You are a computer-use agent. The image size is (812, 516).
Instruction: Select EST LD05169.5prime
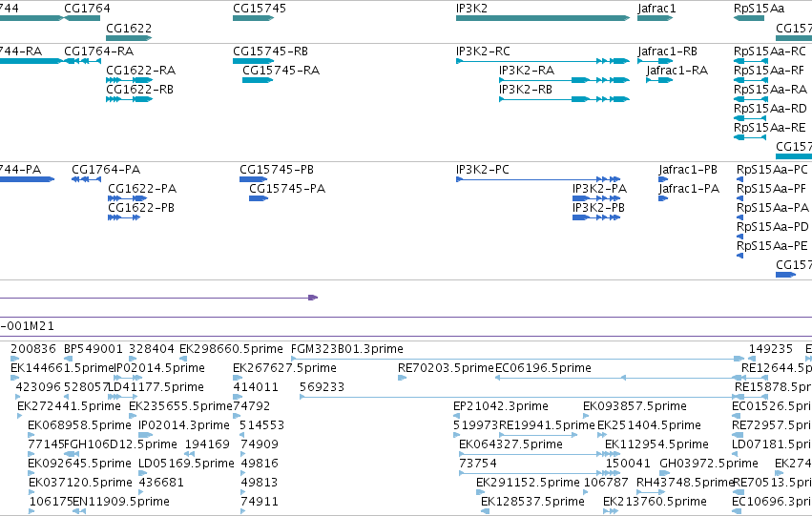pyautogui.click(x=142, y=474)
